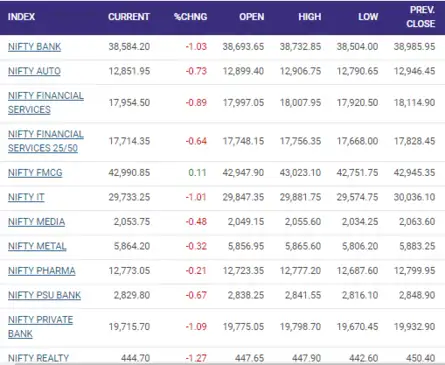Open the NIFTY REALTY index link
445x365 pixels.
pyautogui.click(x=38, y=358)
